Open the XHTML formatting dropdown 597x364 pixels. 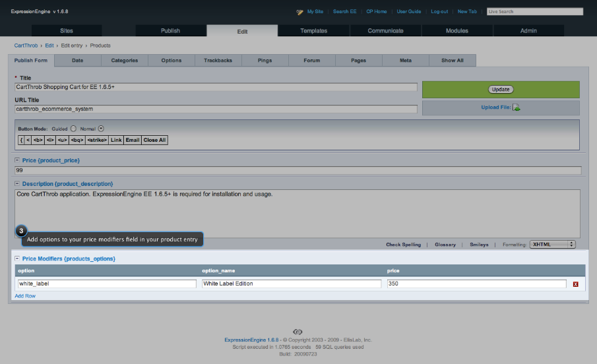click(552, 244)
